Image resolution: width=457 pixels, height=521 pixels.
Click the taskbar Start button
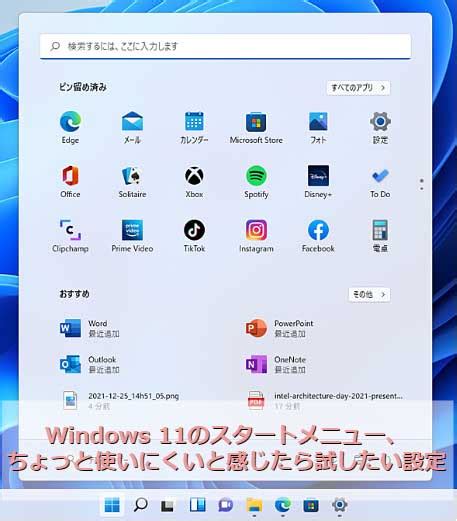pos(112,505)
